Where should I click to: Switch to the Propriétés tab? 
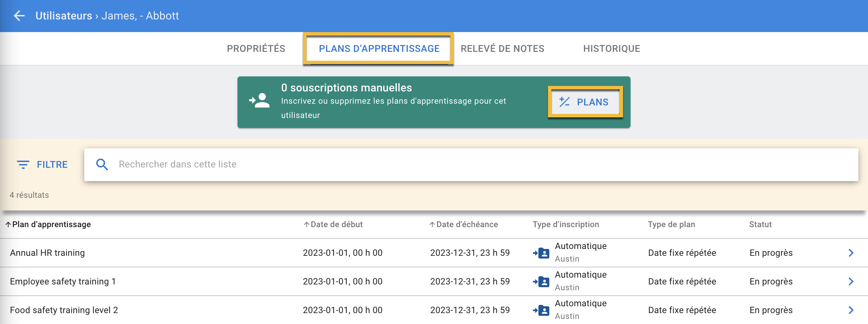coord(256,48)
